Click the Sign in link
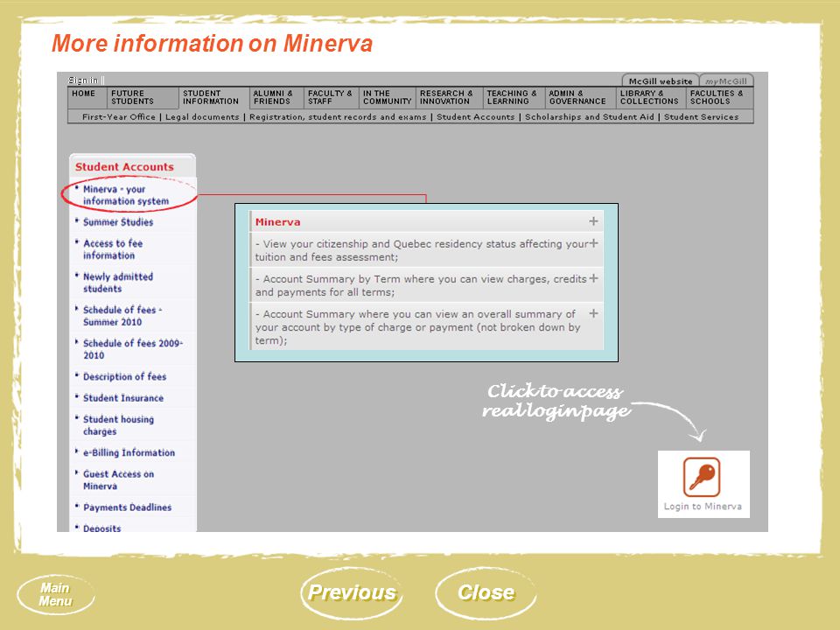This screenshot has height=630, width=840. 83,80
